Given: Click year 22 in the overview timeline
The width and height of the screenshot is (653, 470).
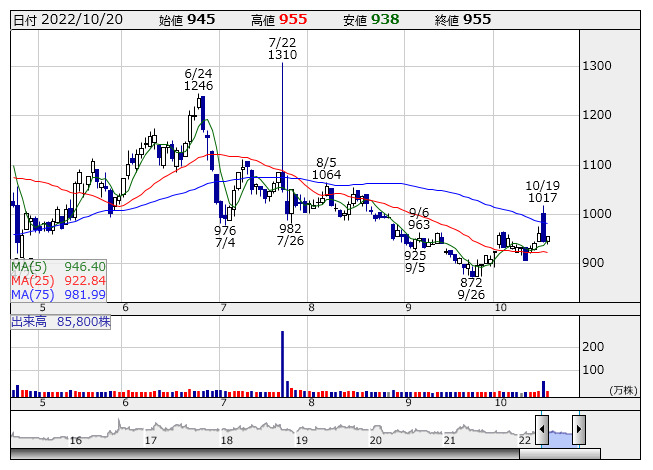Looking at the screenshot, I should (525, 440).
